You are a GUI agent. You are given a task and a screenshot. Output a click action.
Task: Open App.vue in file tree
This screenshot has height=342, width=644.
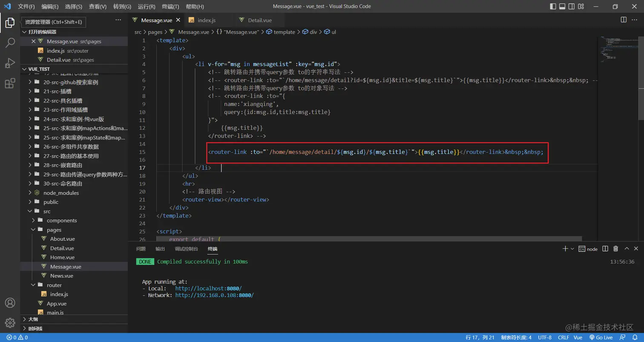[x=56, y=304]
